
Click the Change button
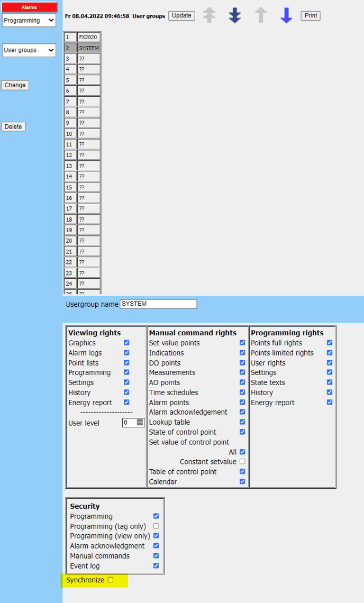[15, 85]
